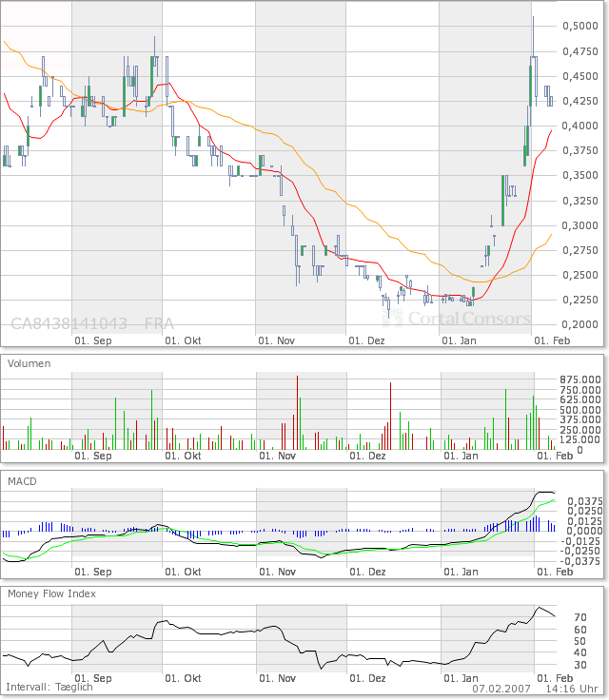Click 01. Jan marker on price chart axis
Screen dimensions: 609x700
460,339
